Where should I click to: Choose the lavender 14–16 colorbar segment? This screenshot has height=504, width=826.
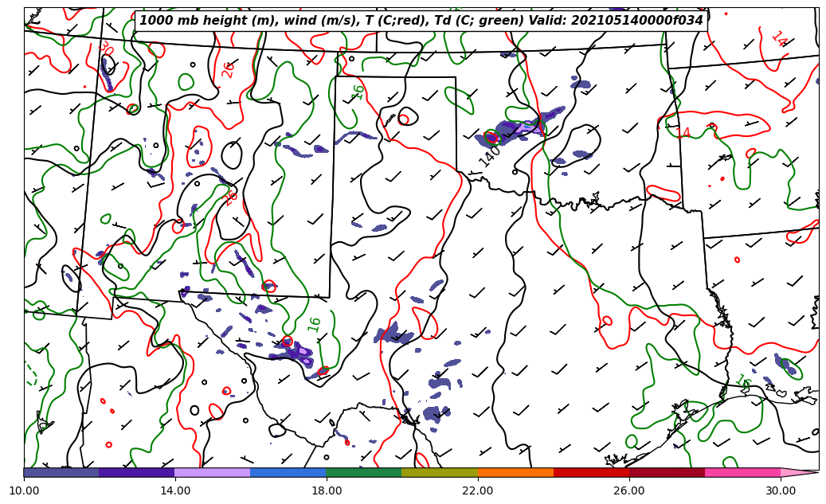pos(213,472)
